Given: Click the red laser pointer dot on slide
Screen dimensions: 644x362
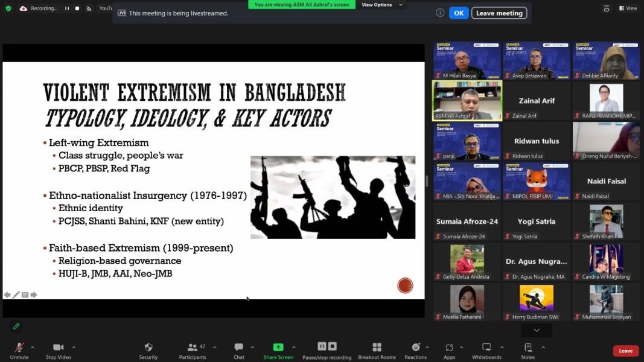Looking at the screenshot, I should point(405,285).
